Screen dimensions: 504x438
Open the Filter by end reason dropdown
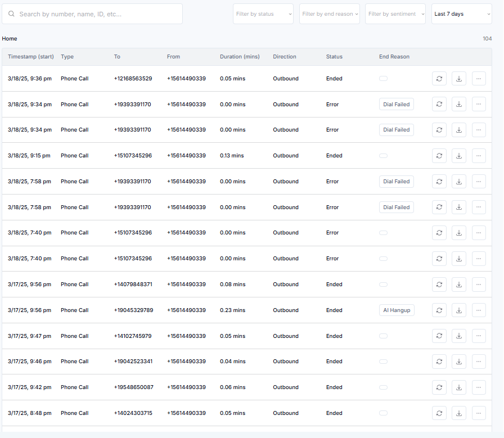(x=329, y=13)
